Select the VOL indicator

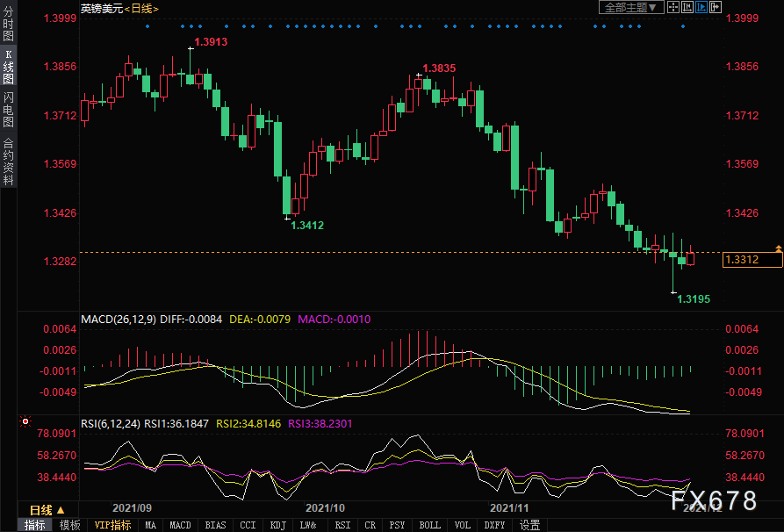tap(463, 525)
